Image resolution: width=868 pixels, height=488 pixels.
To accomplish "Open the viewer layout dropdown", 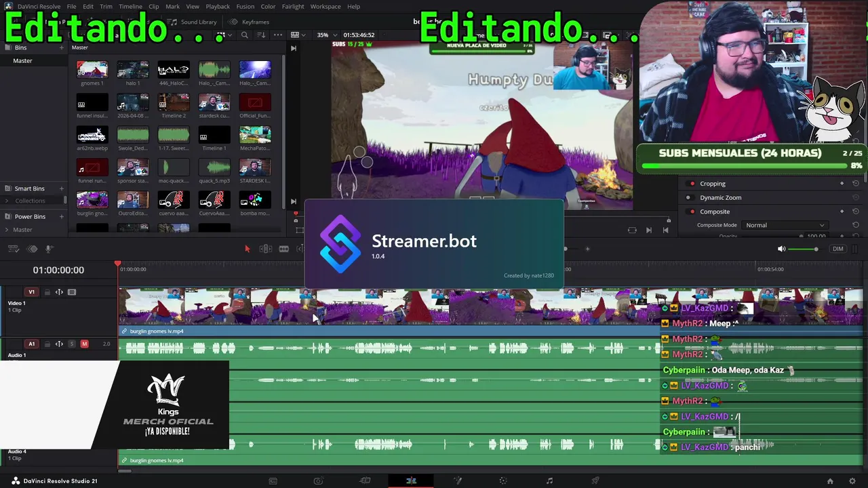I will 298,35.
